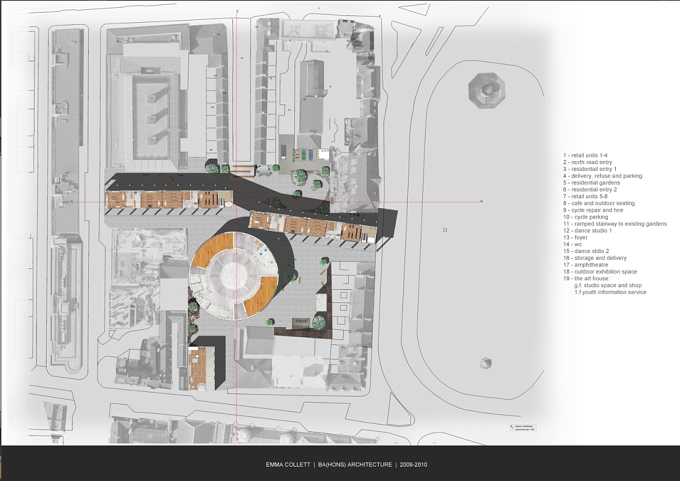
Task: Select the circular amphitheatre centre
Action: point(233,274)
